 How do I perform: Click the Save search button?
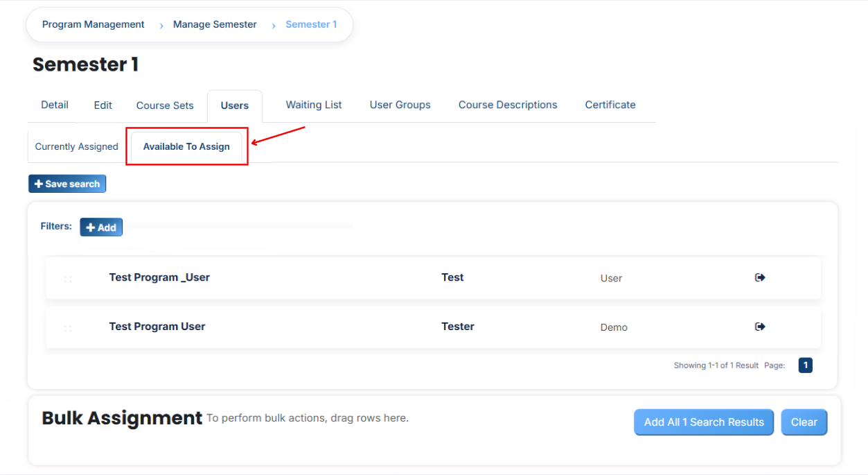pos(67,184)
